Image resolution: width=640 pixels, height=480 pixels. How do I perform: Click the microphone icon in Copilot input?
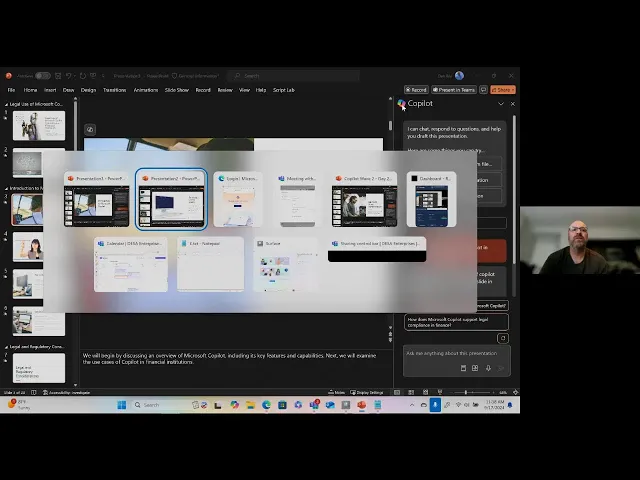[x=488, y=368]
